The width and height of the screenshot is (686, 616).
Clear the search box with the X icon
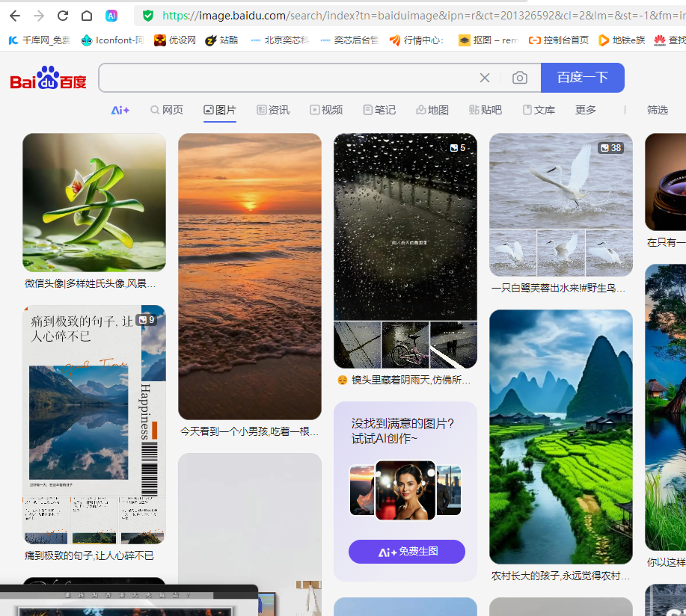click(484, 77)
